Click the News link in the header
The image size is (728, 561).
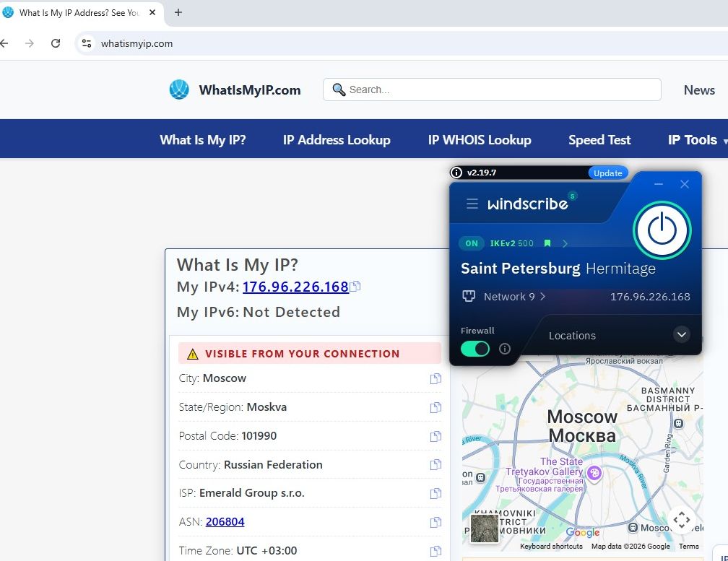pyautogui.click(x=699, y=90)
